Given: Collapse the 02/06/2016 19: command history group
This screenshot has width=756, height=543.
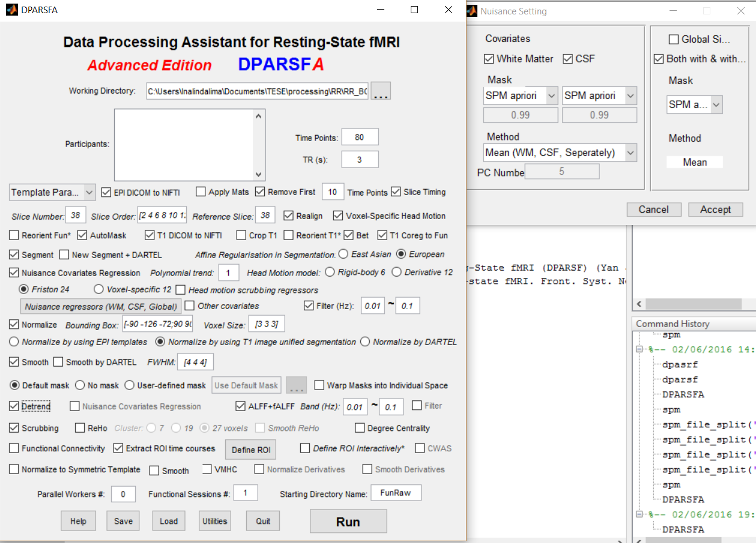Looking at the screenshot, I should click(639, 515).
